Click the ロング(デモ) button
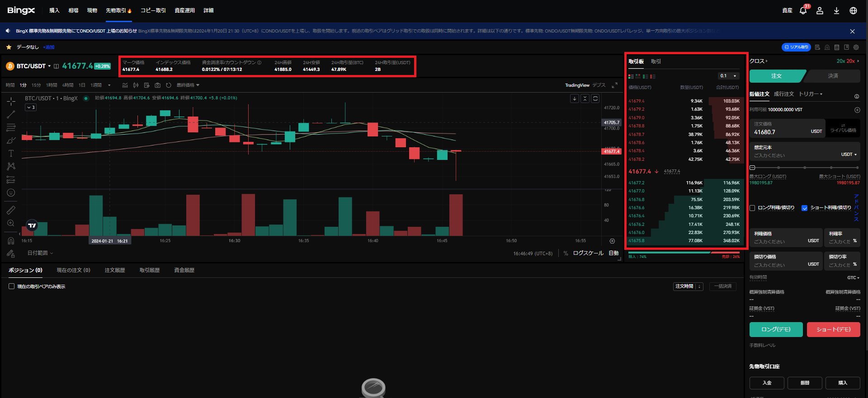This screenshot has height=398, width=868. 776,329
